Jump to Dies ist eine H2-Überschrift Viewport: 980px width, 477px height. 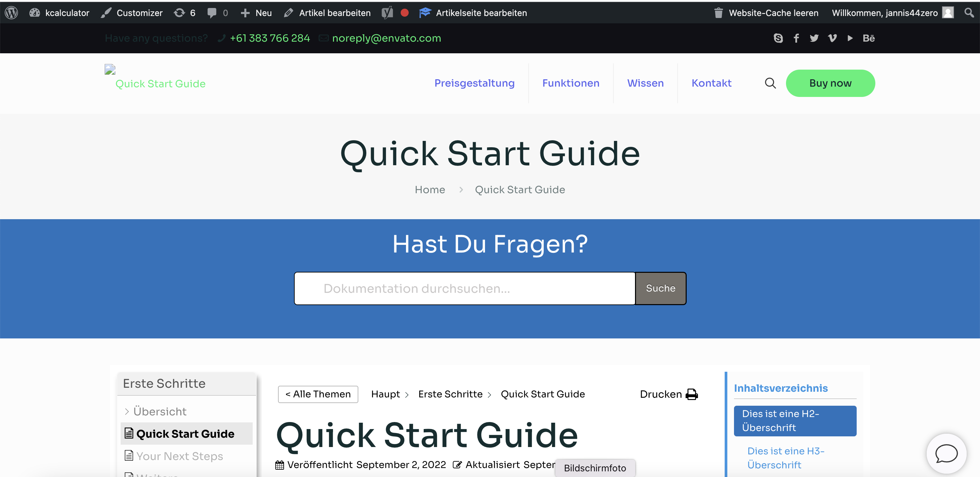tap(795, 421)
